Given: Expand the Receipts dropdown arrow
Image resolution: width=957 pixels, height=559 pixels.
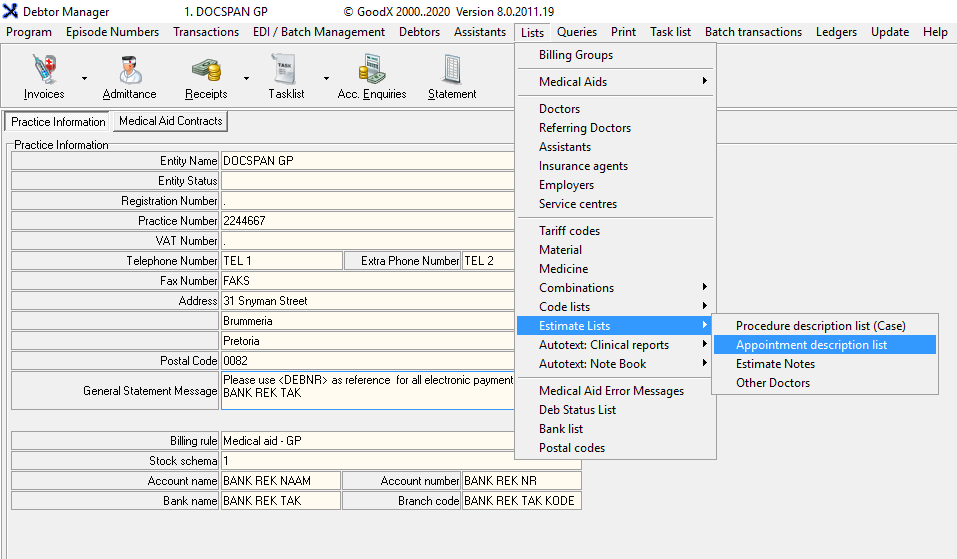Looking at the screenshot, I should pyautogui.click(x=246, y=77).
